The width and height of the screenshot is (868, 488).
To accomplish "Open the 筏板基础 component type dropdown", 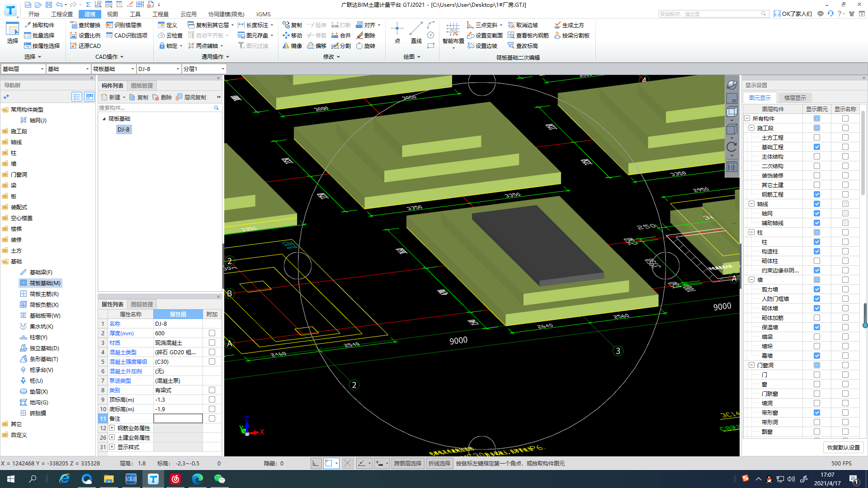I will click(113, 69).
